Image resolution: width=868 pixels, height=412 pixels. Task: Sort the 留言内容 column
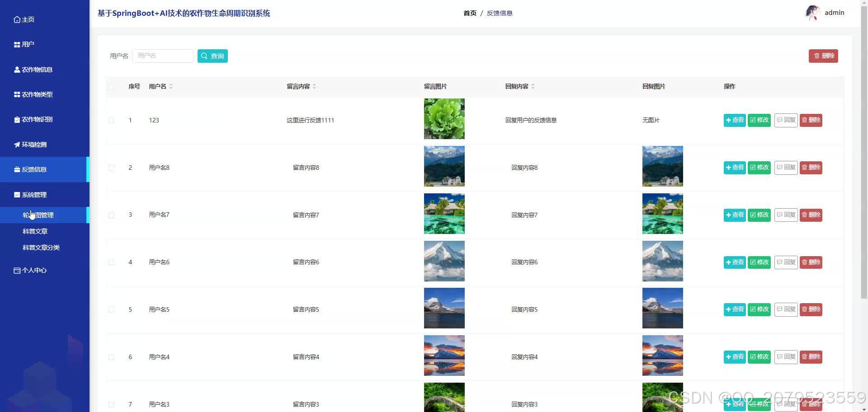pos(315,86)
